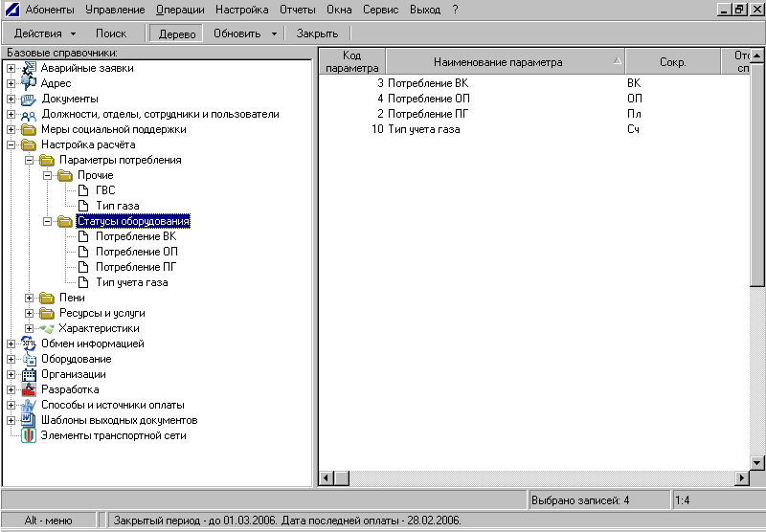This screenshot has width=766, height=532.
Task: Expand the Оборудование tree node
Action: click(x=11, y=359)
